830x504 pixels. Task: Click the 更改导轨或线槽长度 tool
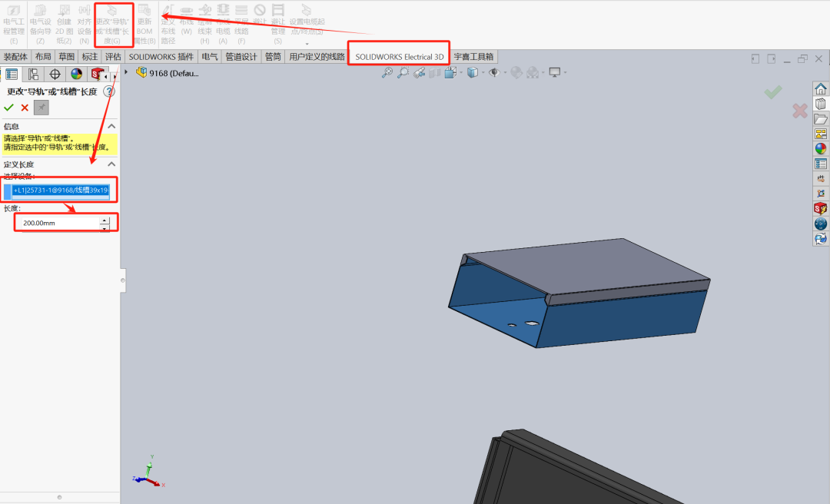coord(114,19)
